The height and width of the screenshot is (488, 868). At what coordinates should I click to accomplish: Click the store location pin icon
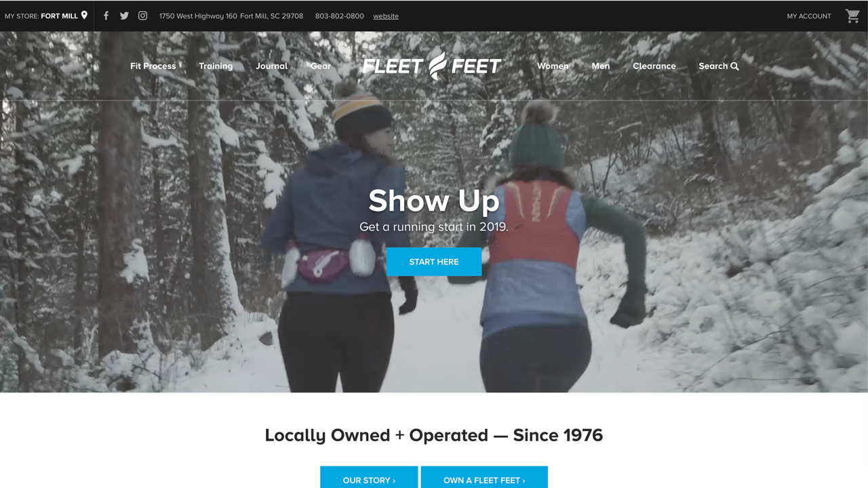coord(84,15)
